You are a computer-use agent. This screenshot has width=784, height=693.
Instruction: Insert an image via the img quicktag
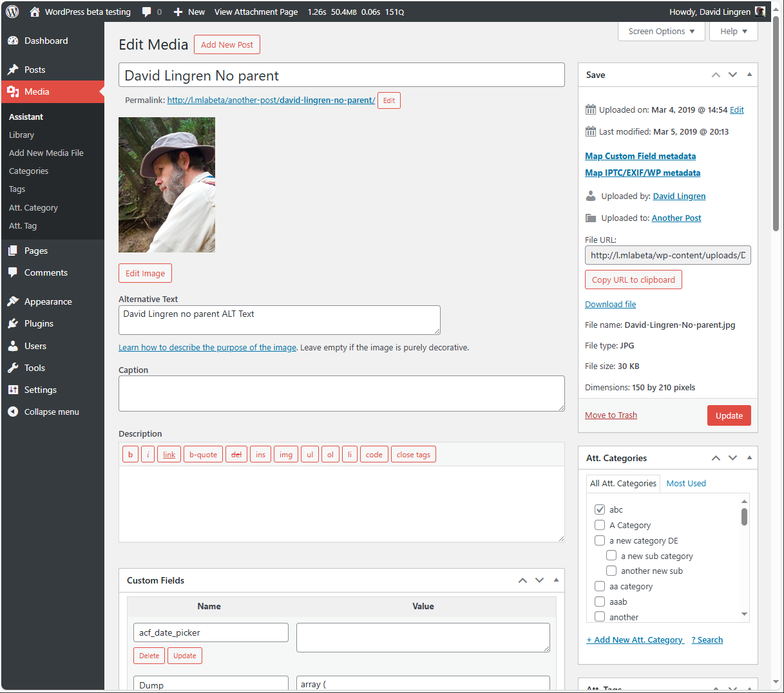point(285,454)
